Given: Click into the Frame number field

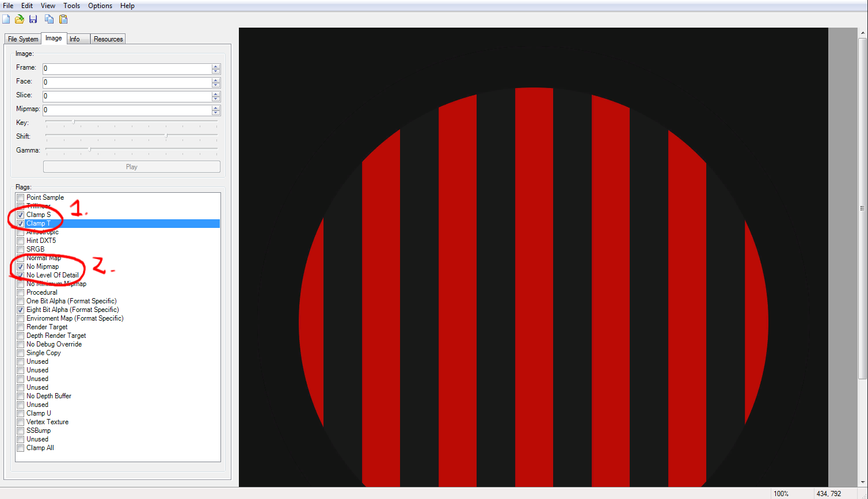Looking at the screenshot, I should pyautogui.click(x=127, y=68).
